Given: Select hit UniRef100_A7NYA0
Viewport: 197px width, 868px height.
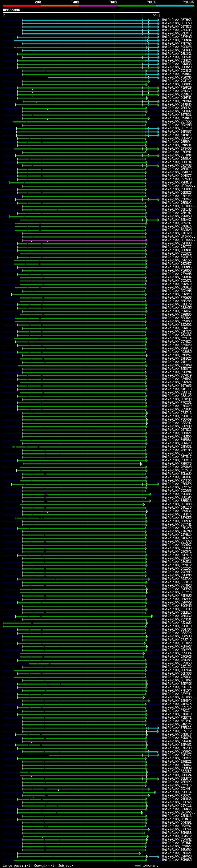Looking at the screenshot, I should point(177,43).
